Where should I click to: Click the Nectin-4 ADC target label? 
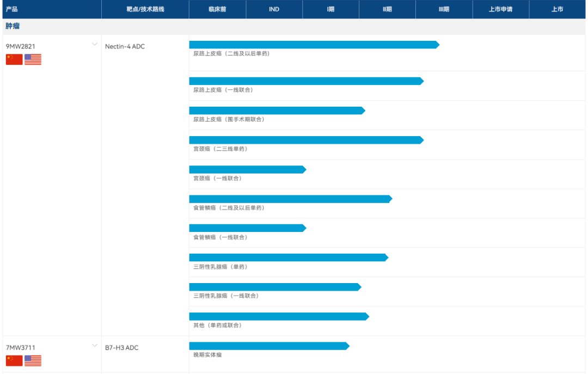click(125, 46)
